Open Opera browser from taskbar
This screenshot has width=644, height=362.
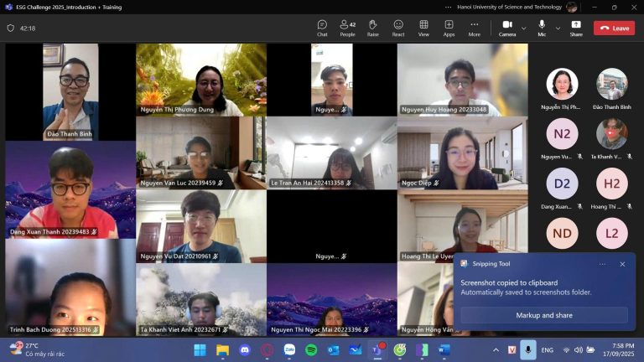click(x=267, y=350)
